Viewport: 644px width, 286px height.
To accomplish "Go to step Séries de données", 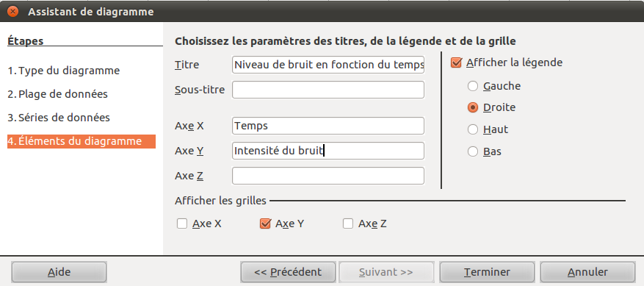I will pyautogui.click(x=59, y=118).
